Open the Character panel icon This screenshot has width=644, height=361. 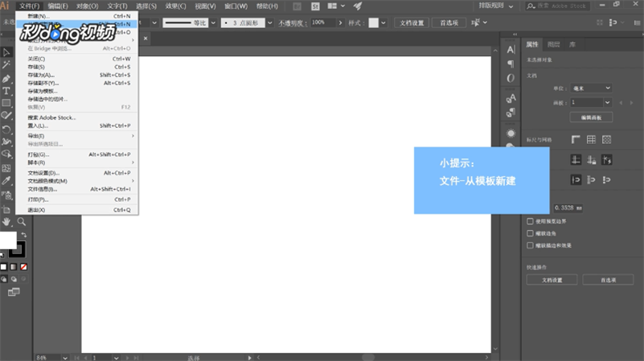(x=511, y=50)
